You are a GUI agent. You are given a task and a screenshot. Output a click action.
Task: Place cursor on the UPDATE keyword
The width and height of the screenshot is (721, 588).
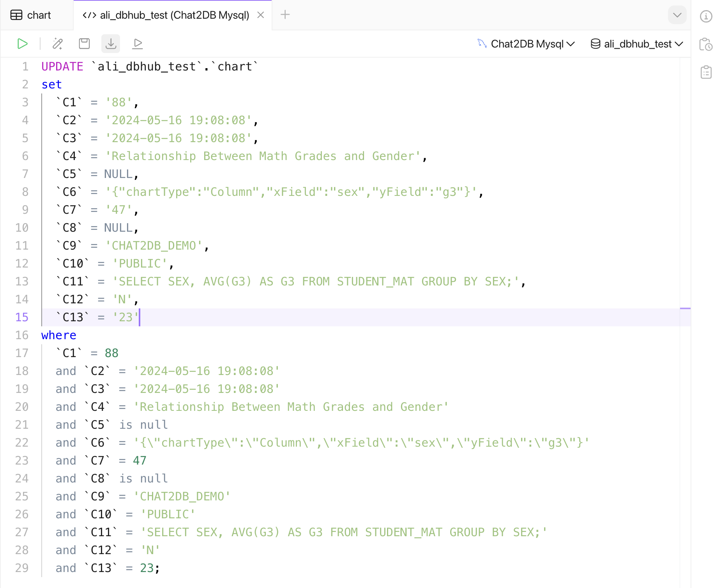(62, 66)
